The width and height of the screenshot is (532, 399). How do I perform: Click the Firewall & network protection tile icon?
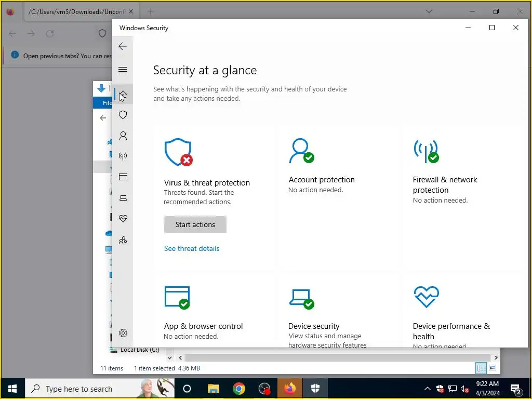coord(426,151)
